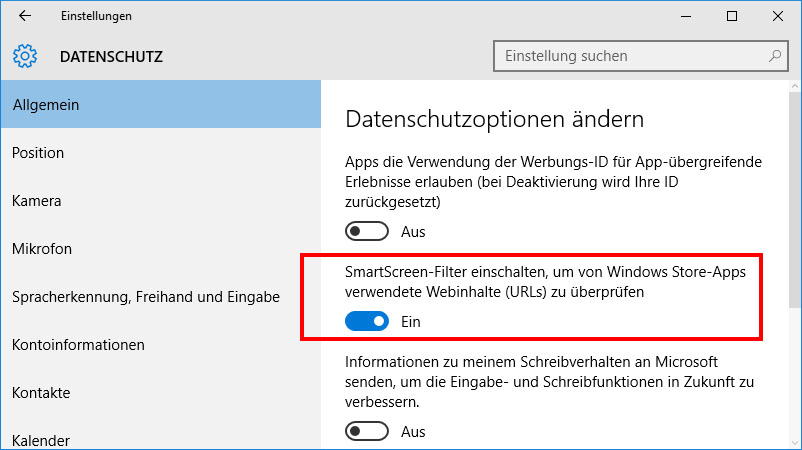802x450 pixels.
Task: Click the vertical scrollbar thumb
Action: pyautogui.click(x=795, y=201)
